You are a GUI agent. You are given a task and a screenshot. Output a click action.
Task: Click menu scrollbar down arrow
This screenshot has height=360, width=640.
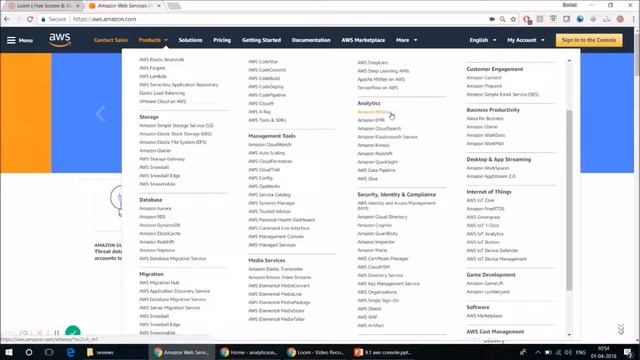pos(569,334)
